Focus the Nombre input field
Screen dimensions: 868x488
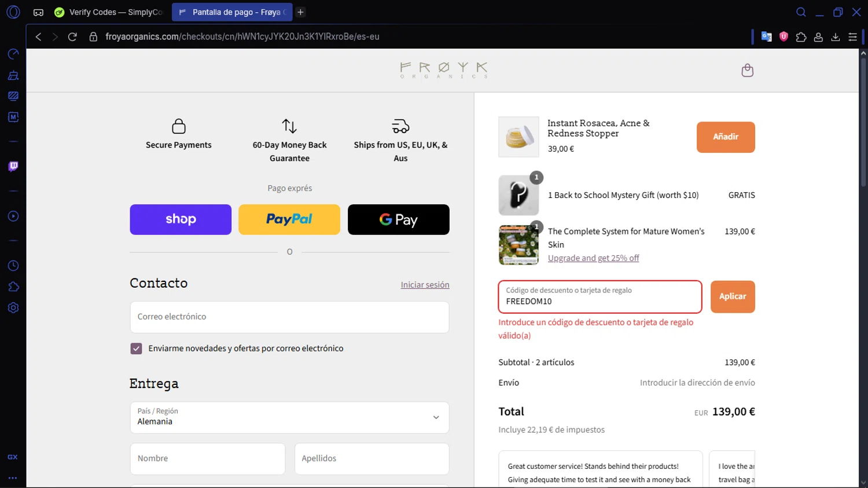[208, 458]
